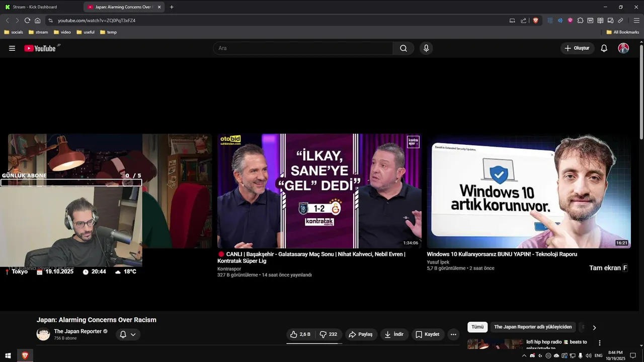This screenshot has width=644, height=362.
Task: Open the All Bookmarks folder
Action: [x=623, y=32]
